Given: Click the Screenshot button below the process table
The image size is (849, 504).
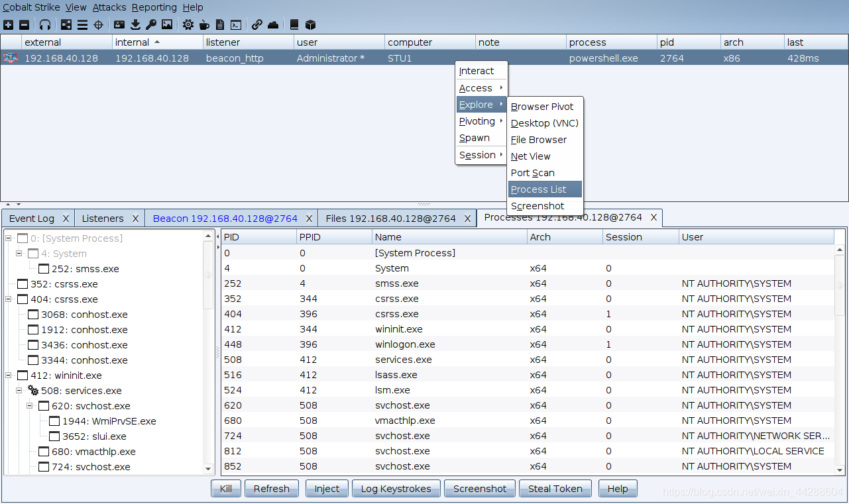Looking at the screenshot, I should [480, 489].
